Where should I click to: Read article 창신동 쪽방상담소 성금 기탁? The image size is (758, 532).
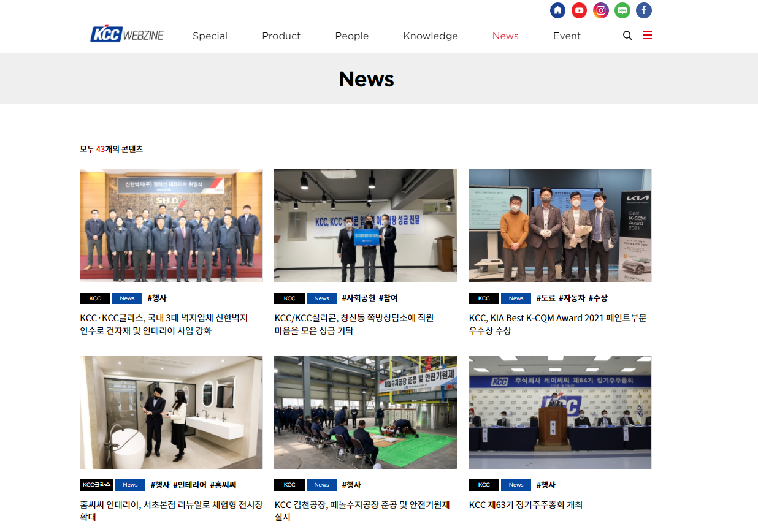pyautogui.click(x=354, y=324)
